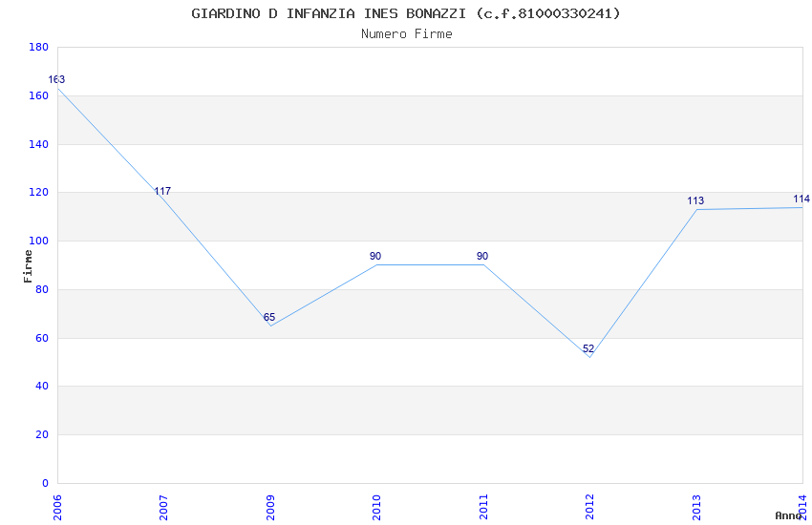This screenshot has height=525, width=812.
Task: Click the data label 113
Action: [x=695, y=201]
